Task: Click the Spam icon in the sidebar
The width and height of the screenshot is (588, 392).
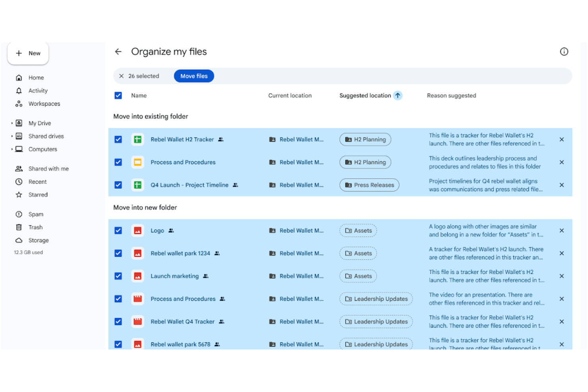Action: (19, 214)
